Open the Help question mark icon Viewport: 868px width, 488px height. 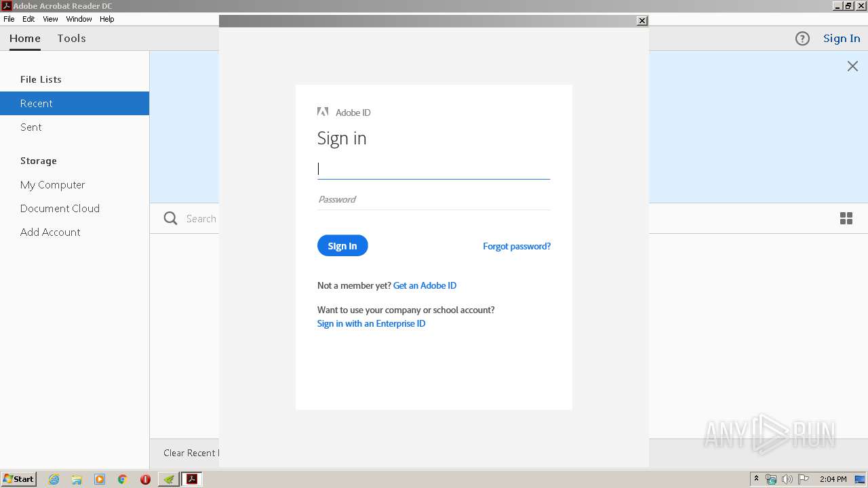pos(802,39)
